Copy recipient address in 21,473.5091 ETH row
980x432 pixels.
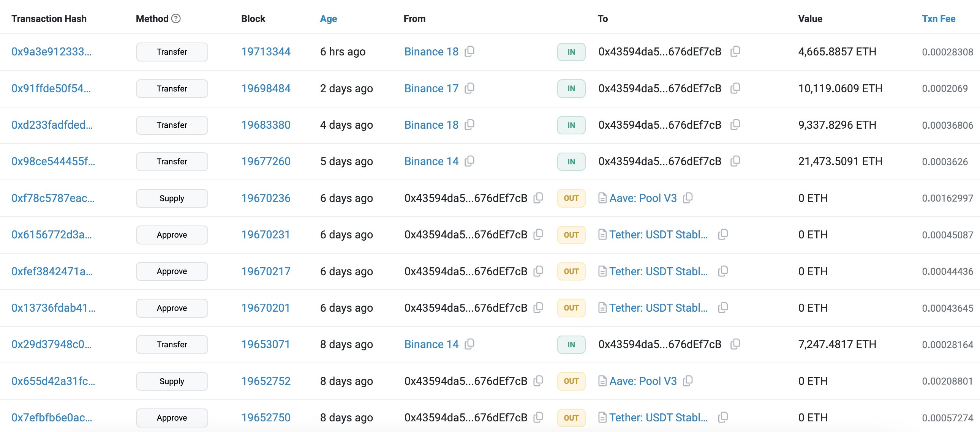point(735,161)
